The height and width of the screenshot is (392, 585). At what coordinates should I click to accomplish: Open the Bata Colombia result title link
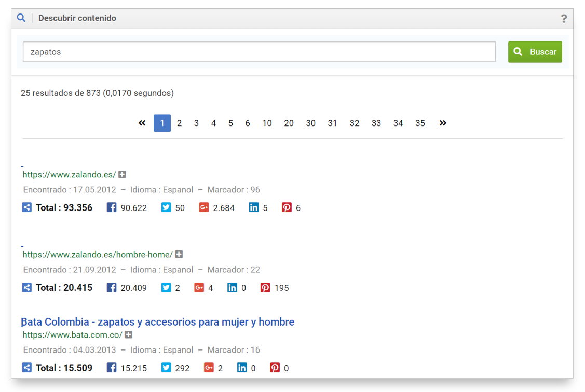point(157,322)
